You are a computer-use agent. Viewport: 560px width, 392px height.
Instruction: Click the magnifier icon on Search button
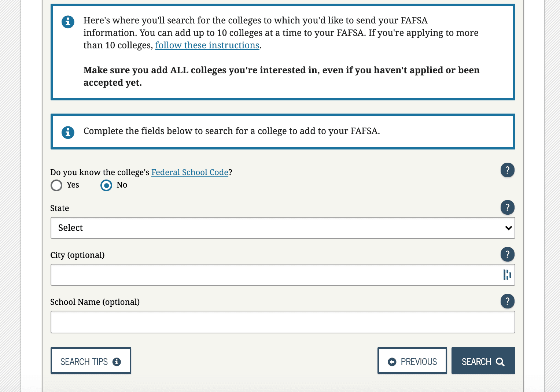(500, 362)
